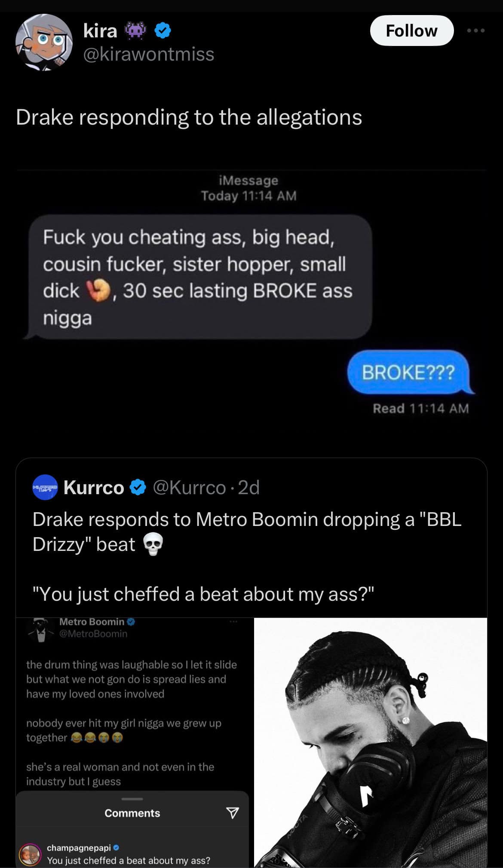Open the Kurrco profile avatar

click(45, 487)
